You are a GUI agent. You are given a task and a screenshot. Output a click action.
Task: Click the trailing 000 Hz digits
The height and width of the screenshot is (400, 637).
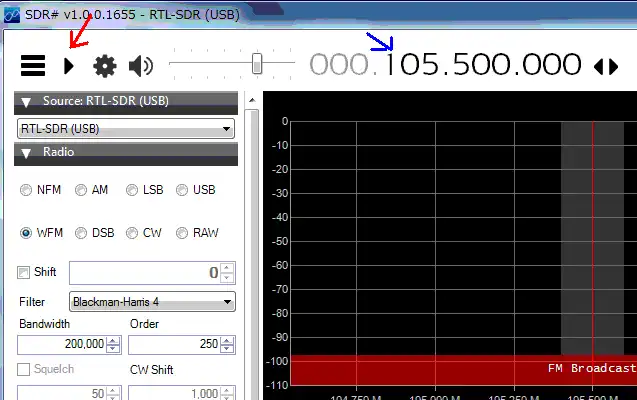(552, 64)
